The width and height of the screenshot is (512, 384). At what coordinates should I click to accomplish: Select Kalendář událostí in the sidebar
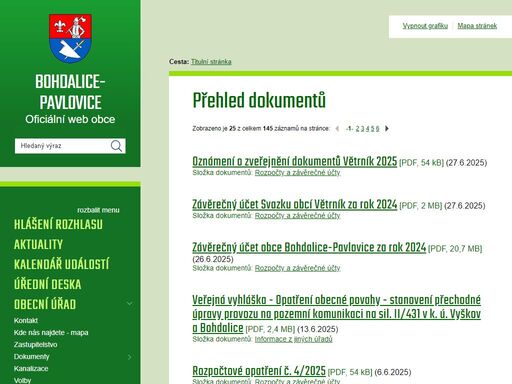(61, 264)
